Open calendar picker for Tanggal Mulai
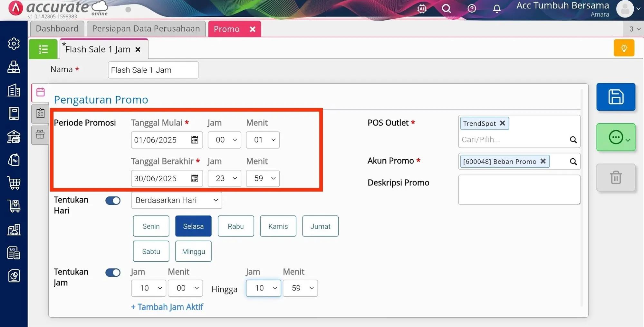The image size is (644, 327). tap(195, 140)
